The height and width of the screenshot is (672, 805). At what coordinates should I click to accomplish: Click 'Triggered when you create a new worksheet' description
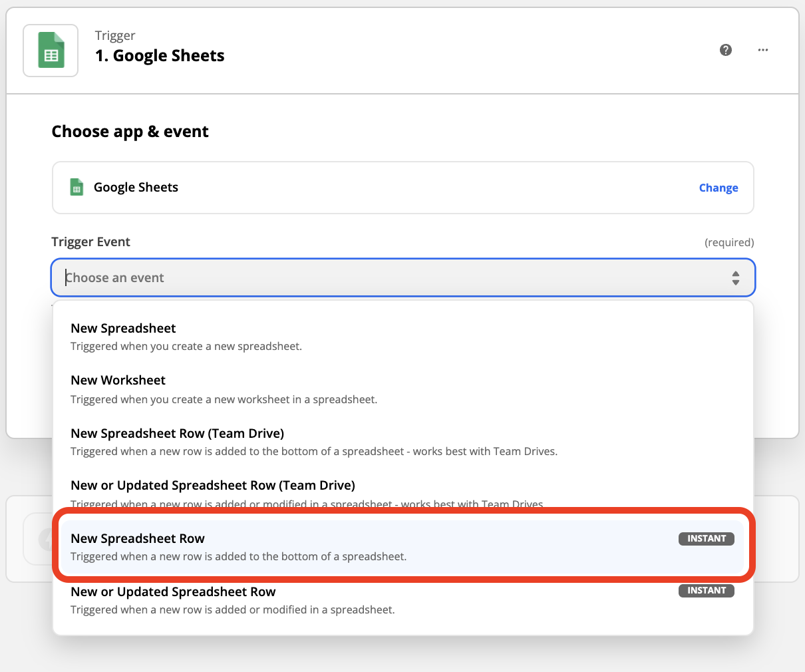[224, 400]
